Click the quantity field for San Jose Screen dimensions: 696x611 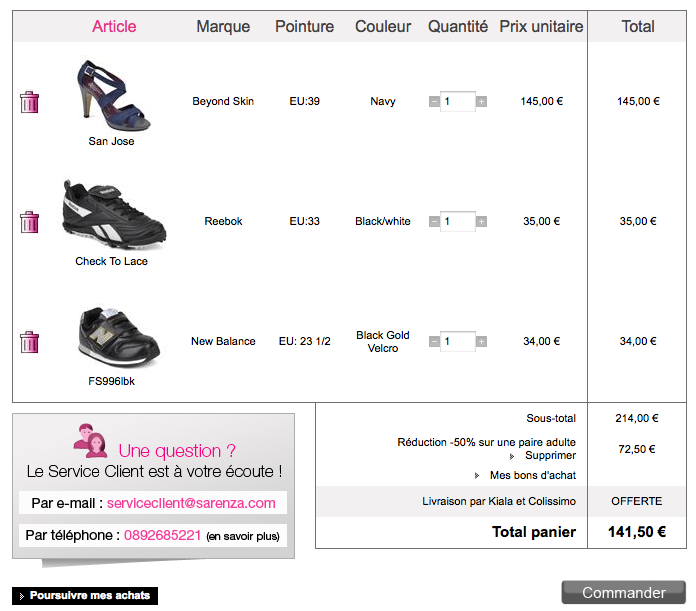(x=458, y=102)
